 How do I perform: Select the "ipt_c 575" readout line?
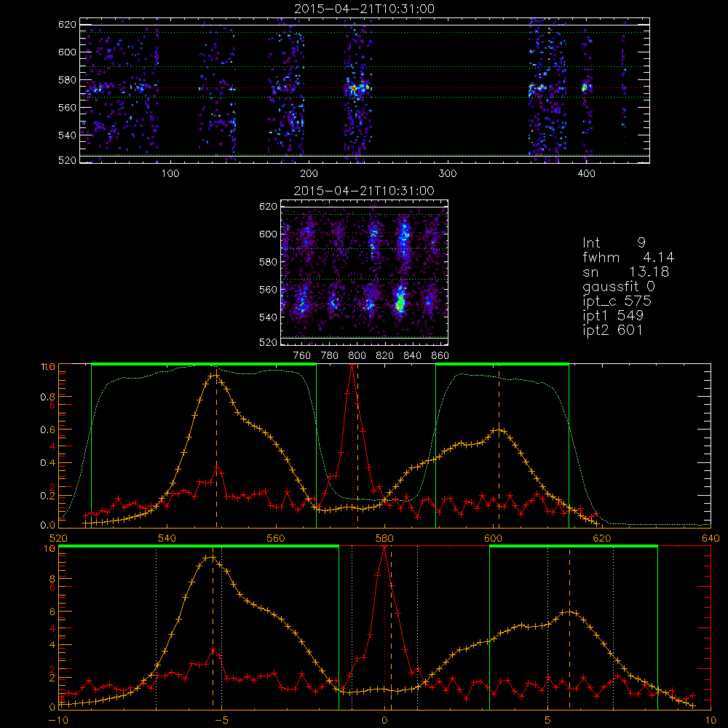coord(617,301)
